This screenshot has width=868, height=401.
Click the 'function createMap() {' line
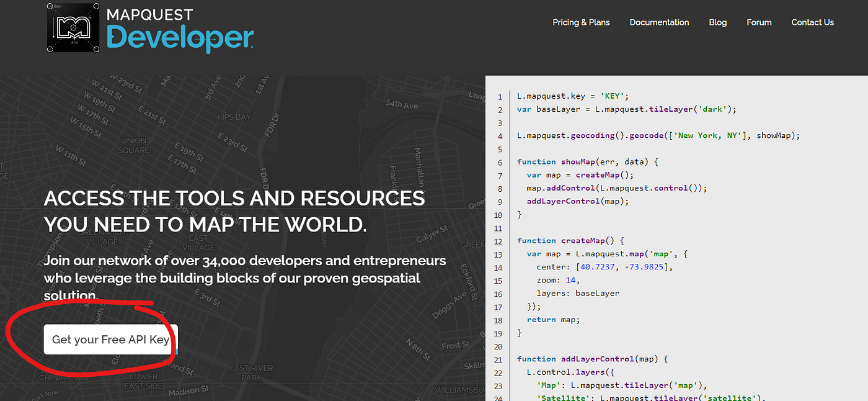570,241
